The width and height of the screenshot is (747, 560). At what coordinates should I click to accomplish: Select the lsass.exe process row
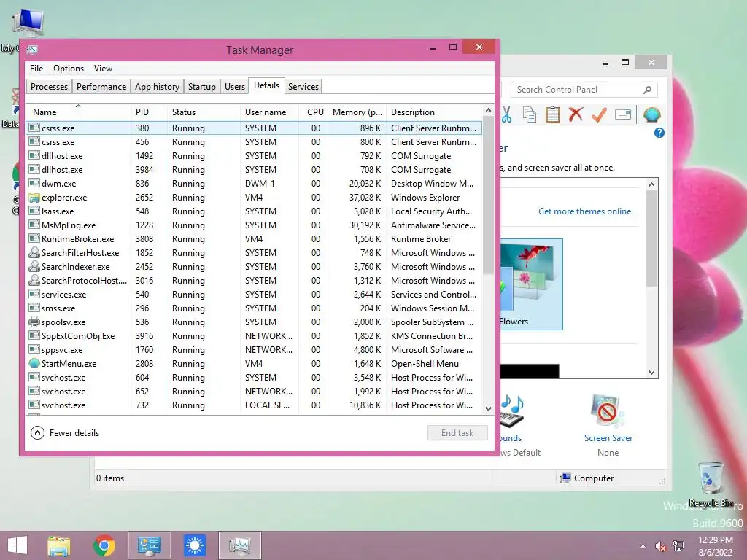click(253, 211)
